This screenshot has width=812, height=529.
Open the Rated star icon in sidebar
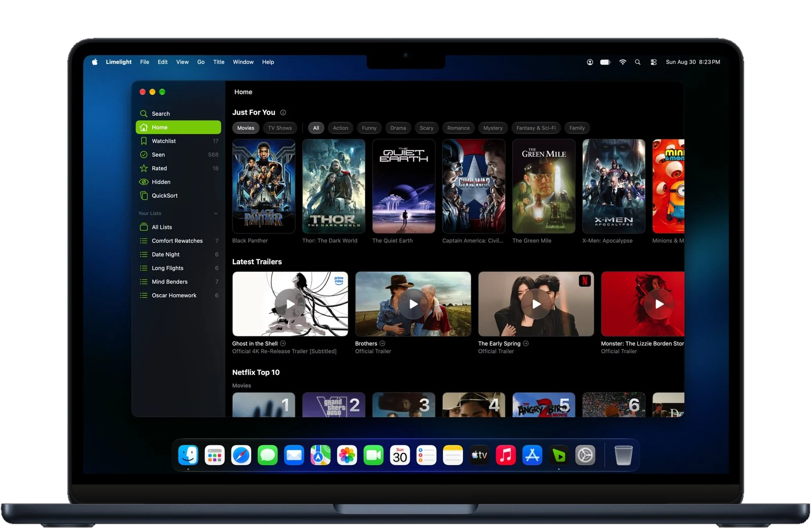click(x=144, y=168)
